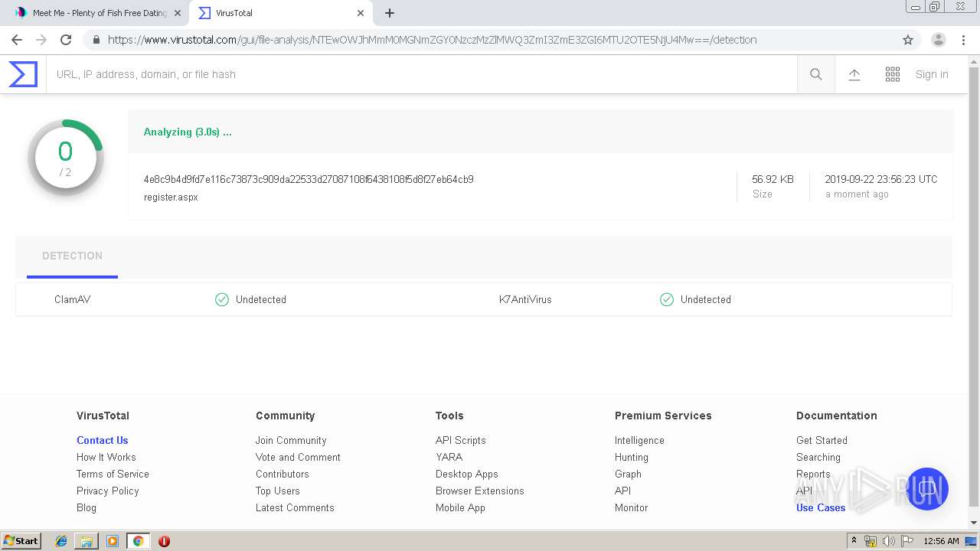Image resolution: width=980 pixels, height=551 pixels.
Task: Click the file hash text
Action: [309, 179]
